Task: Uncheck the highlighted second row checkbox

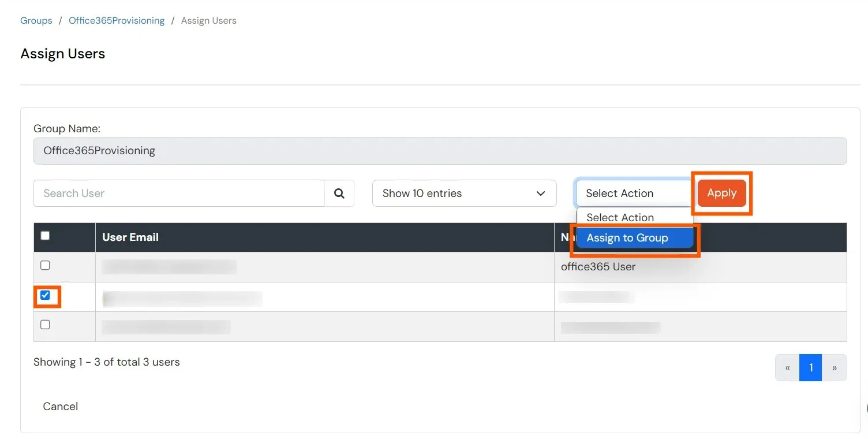Action: click(x=44, y=295)
